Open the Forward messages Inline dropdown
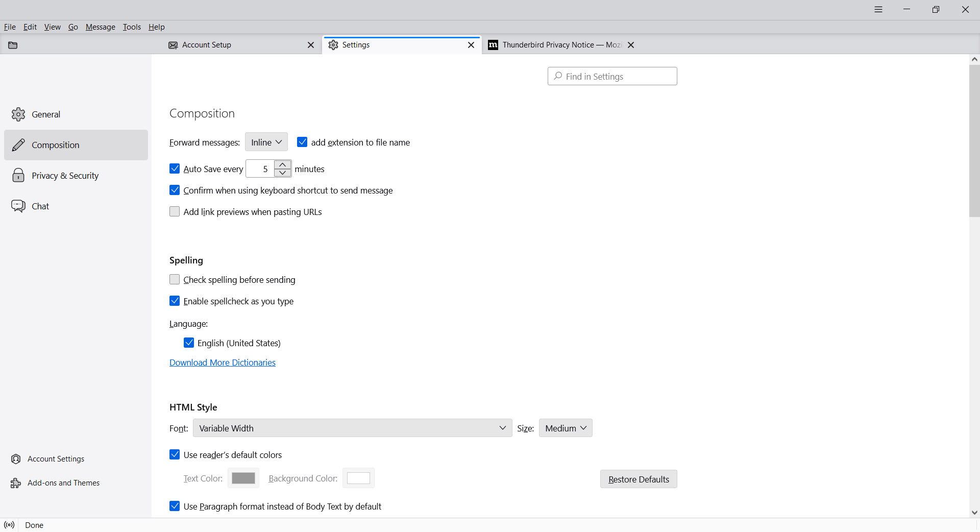 tap(266, 142)
